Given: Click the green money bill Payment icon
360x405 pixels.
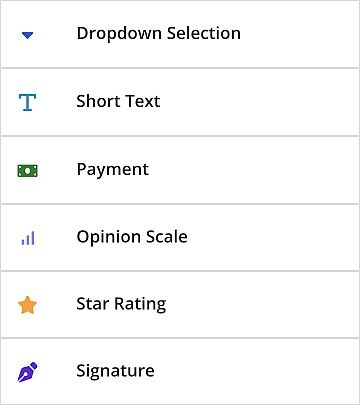Looking at the screenshot, I should click(x=27, y=171).
